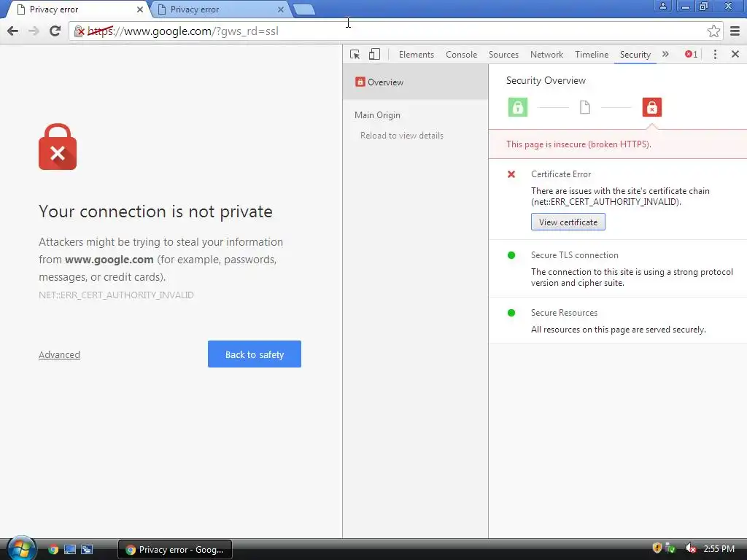The image size is (747, 560).
Task: Show more DevTools tabs with the double chevron
Action: (x=665, y=54)
